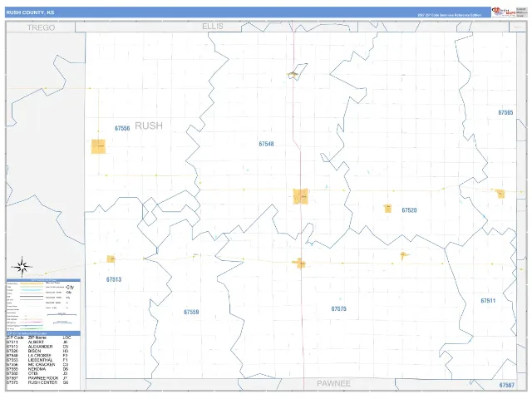
Task: Select ZIP label 67565 on map
Action: coord(505,112)
